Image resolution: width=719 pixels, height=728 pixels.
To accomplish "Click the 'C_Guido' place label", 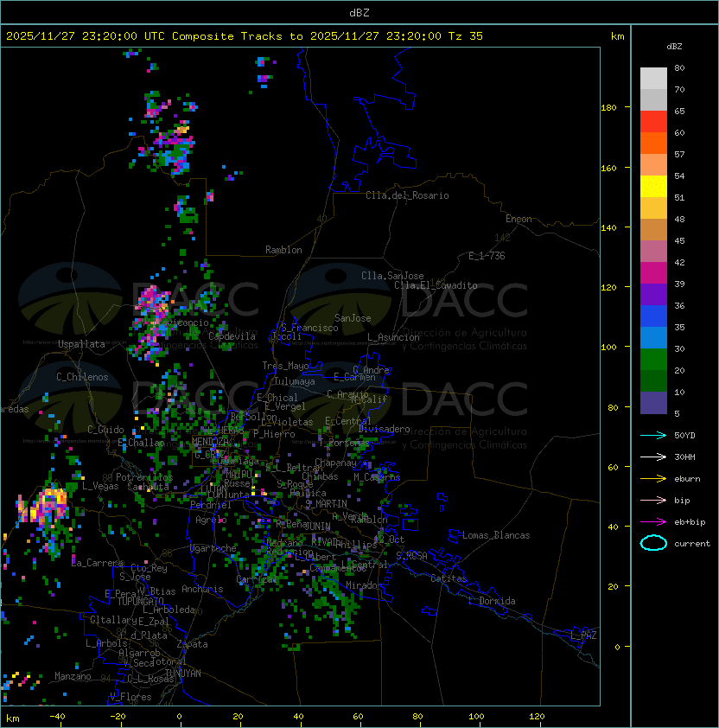I will point(105,430).
